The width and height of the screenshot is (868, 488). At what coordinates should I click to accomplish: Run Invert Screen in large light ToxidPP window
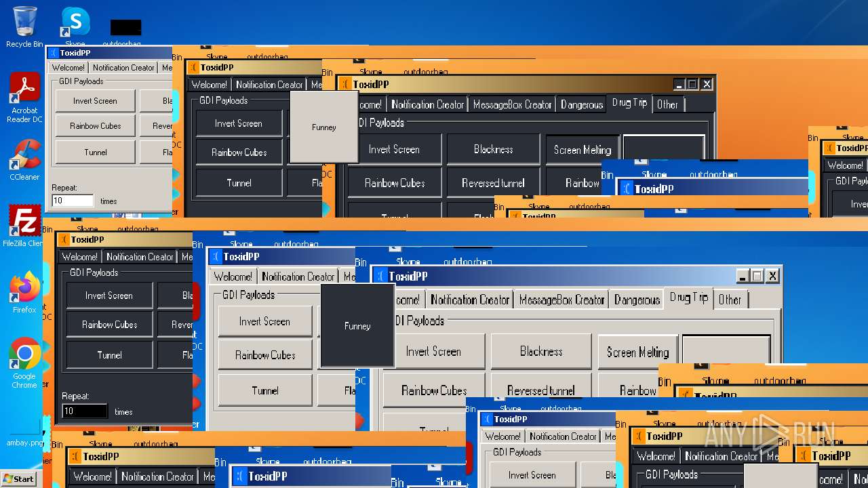point(433,351)
